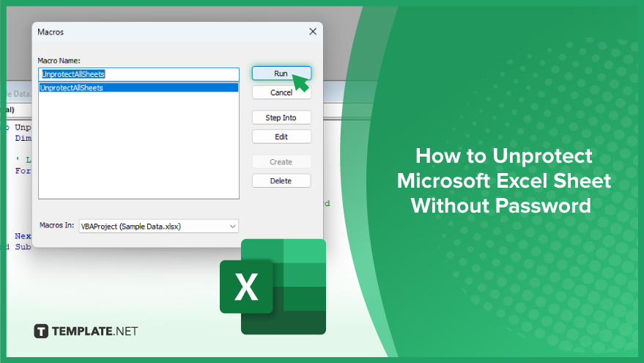This screenshot has height=363, width=644.
Task: Open the Macros In dropdown
Action: 158,226
